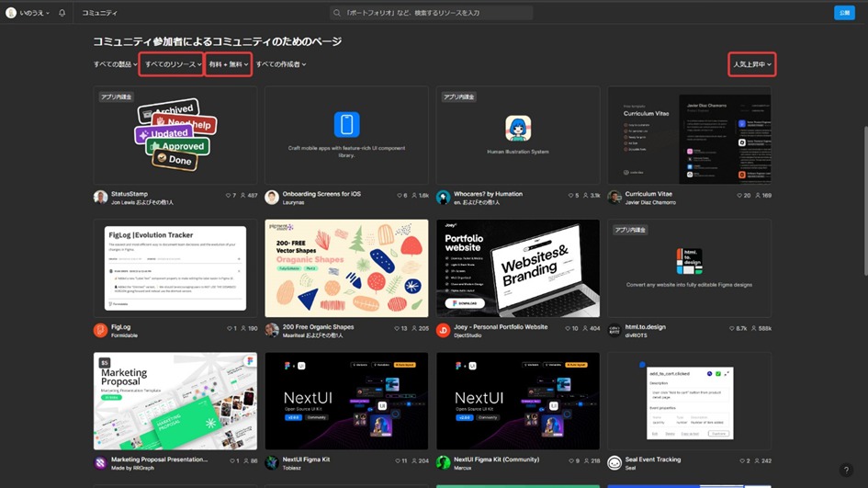Click the magnifier search icon
The width and height of the screenshot is (868, 488).
point(336,13)
